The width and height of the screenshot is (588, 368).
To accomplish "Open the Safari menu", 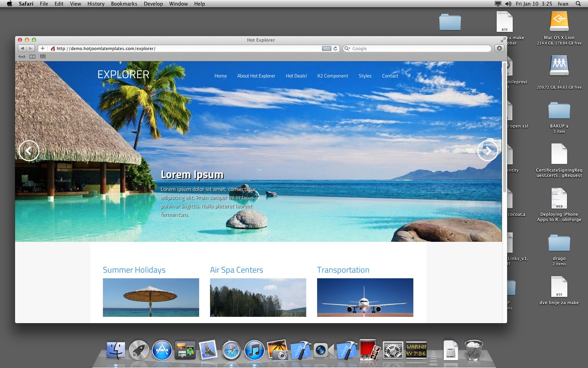I will pos(26,4).
